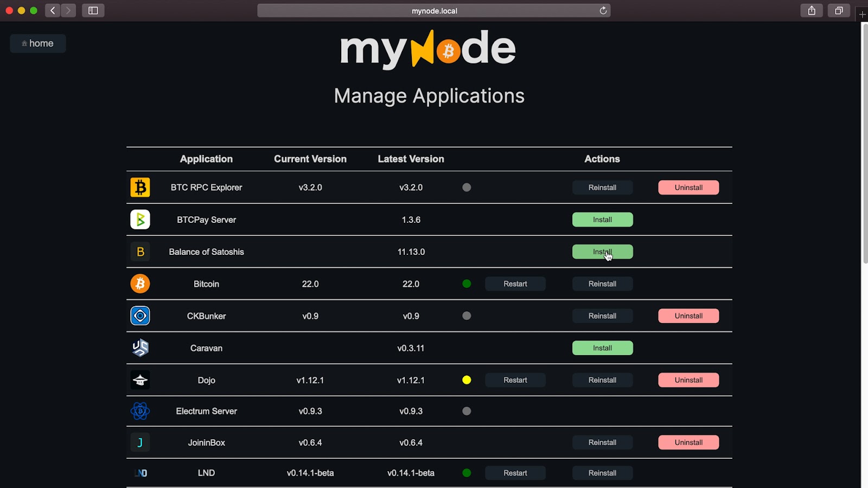Image resolution: width=868 pixels, height=488 pixels.
Task: Click the Electrum Server name
Action: pos(206,411)
